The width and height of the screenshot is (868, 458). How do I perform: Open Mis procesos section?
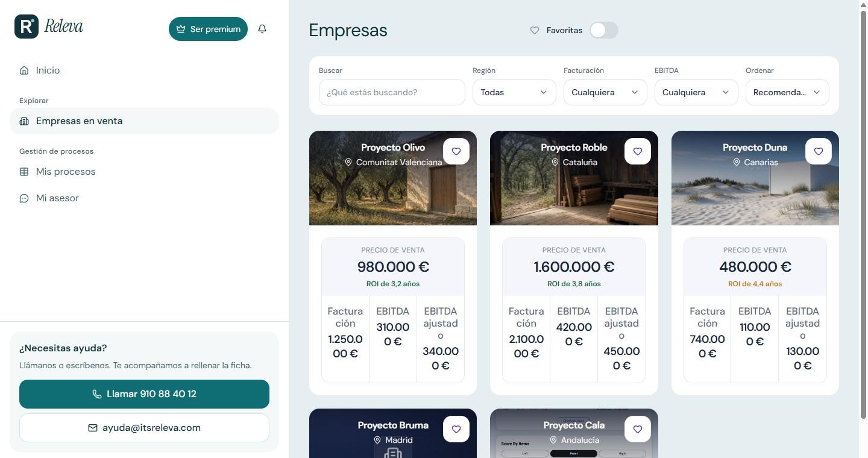[144, 172]
